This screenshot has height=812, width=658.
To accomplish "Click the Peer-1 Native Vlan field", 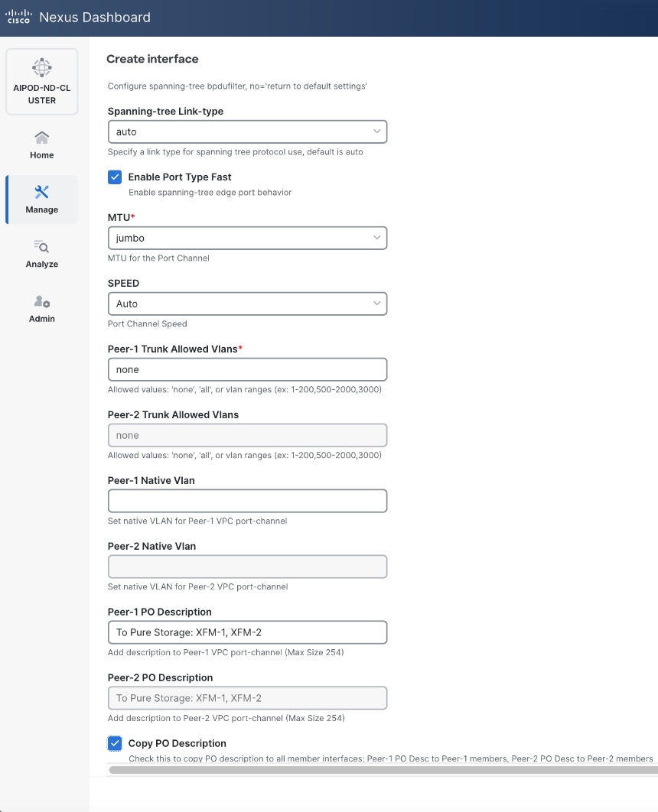I will 247,501.
